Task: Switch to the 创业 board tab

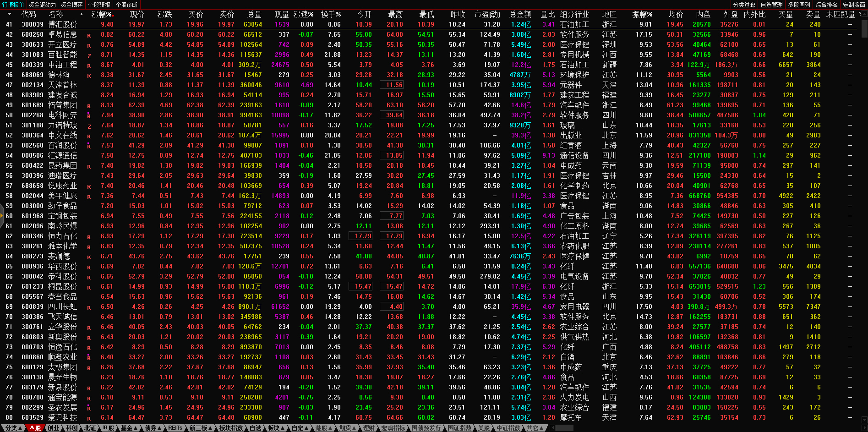Action: click(x=54, y=428)
